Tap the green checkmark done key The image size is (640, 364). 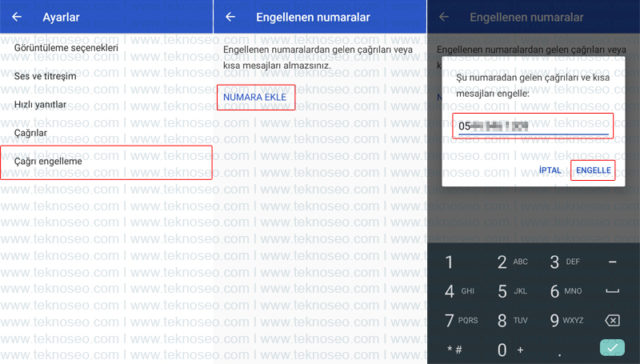coord(612,348)
